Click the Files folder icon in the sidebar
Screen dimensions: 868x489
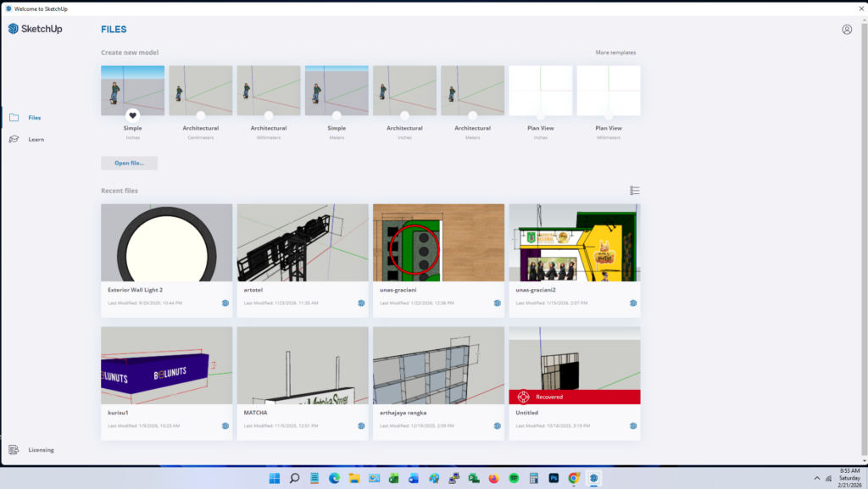14,117
